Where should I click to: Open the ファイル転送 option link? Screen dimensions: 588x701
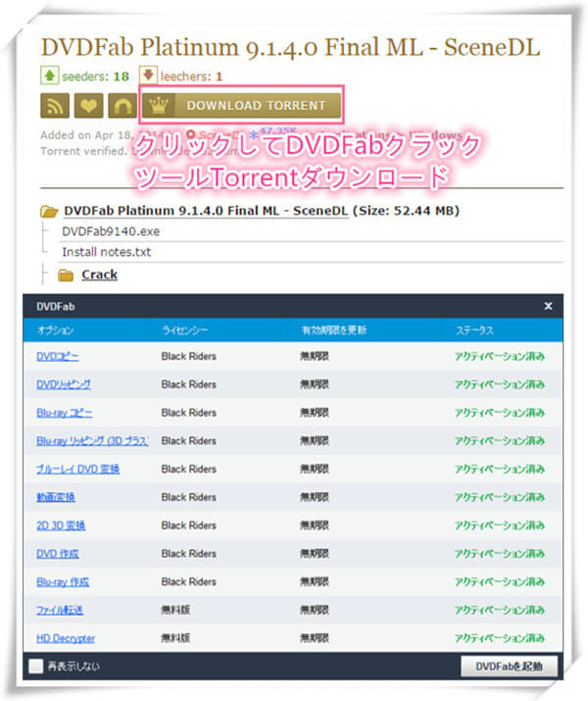pyautogui.click(x=60, y=610)
